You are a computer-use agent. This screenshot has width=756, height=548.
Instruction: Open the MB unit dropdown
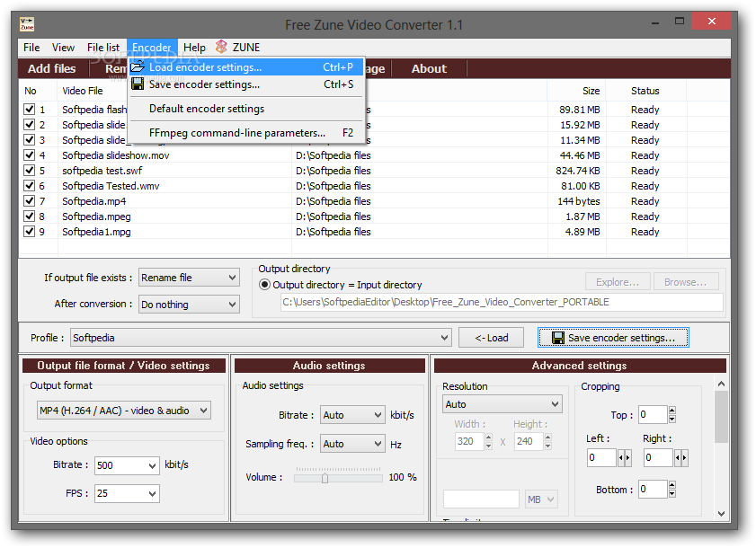point(541,499)
